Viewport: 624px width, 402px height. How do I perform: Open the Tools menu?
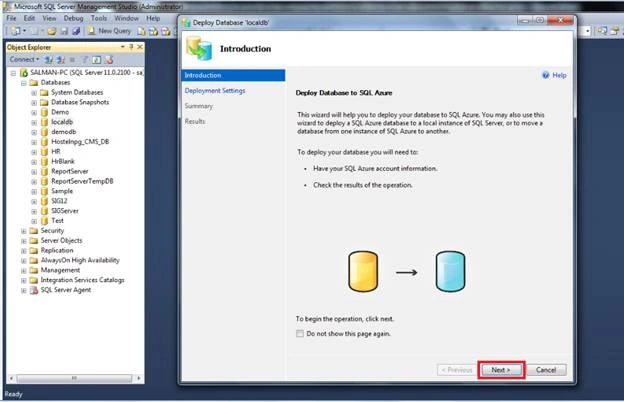99,18
